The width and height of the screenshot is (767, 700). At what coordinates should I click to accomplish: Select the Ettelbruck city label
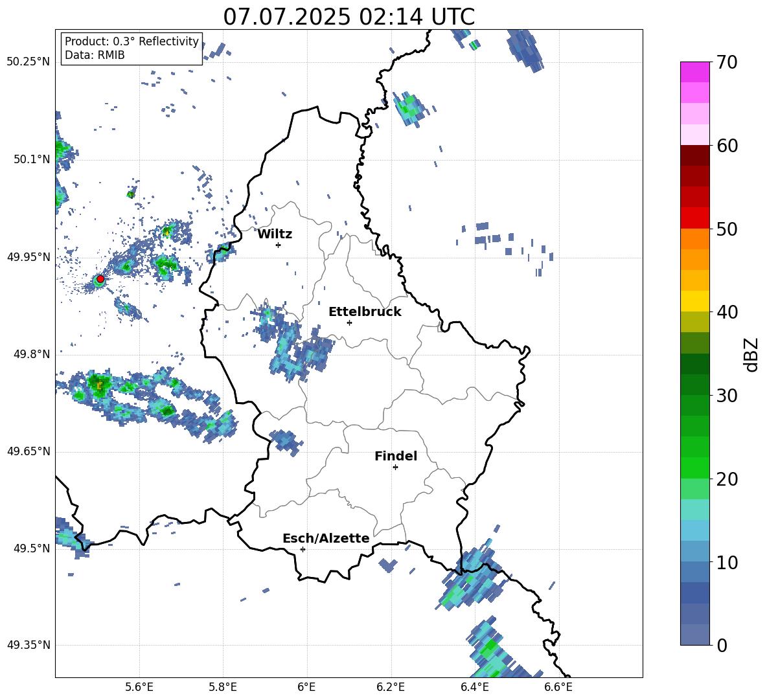point(365,312)
